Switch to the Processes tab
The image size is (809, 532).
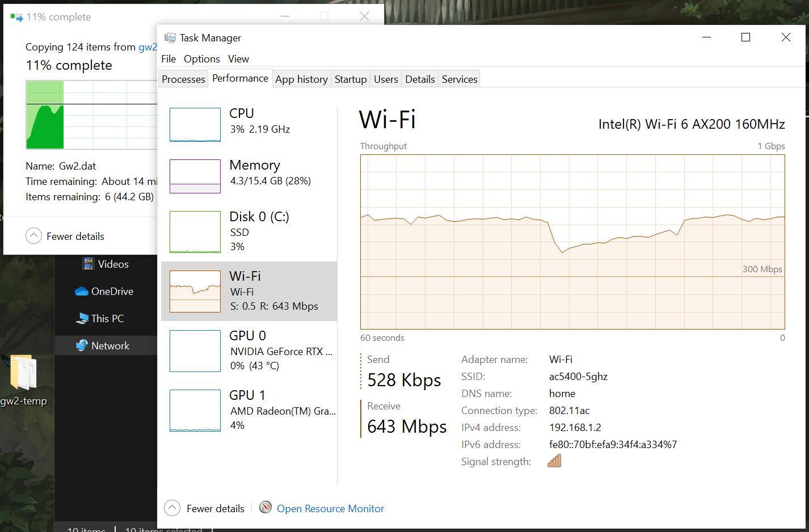[x=183, y=79]
